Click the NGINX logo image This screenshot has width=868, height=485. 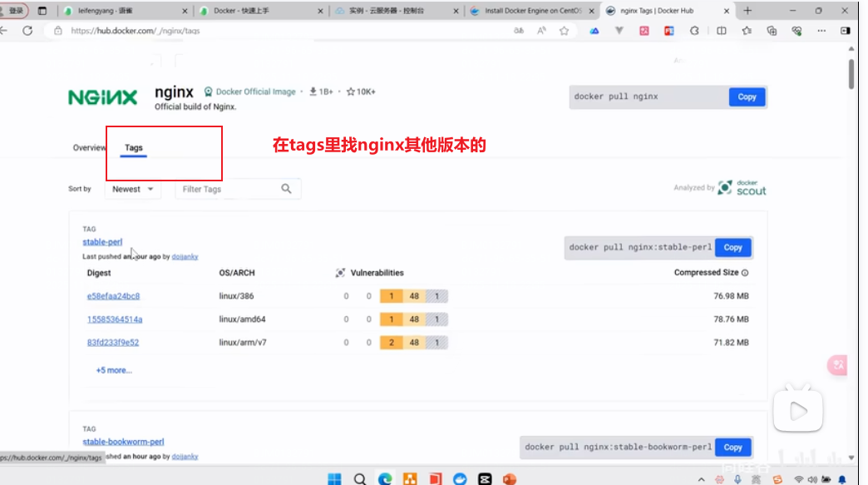coord(102,97)
